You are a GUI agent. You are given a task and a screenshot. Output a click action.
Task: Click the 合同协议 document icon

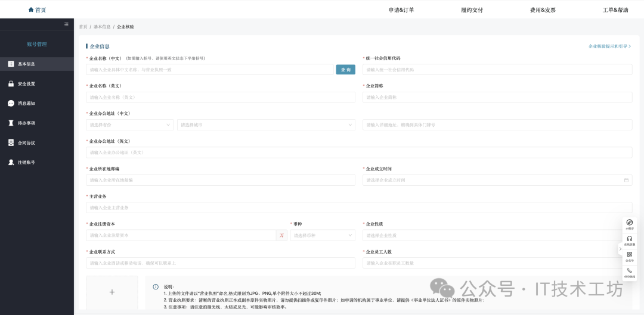[x=11, y=143]
